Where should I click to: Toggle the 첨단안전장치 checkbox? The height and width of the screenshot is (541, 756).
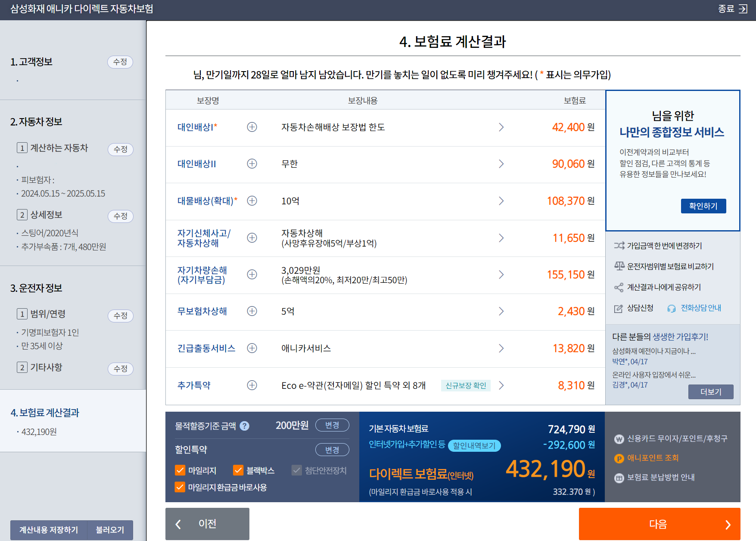tap(296, 470)
